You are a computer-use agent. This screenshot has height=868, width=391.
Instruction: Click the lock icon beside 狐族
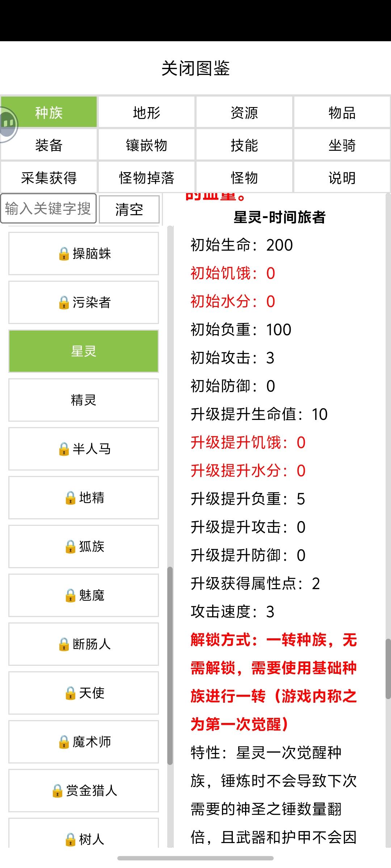point(70,547)
